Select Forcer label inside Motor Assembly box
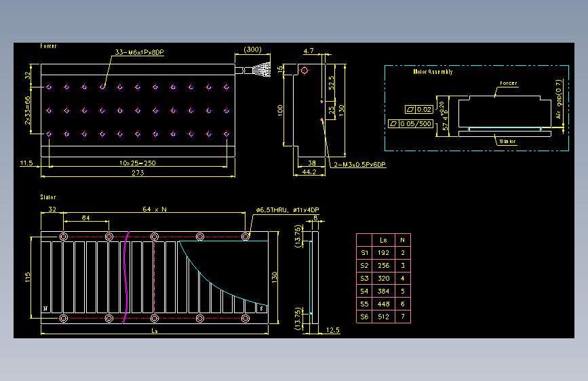 point(509,83)
